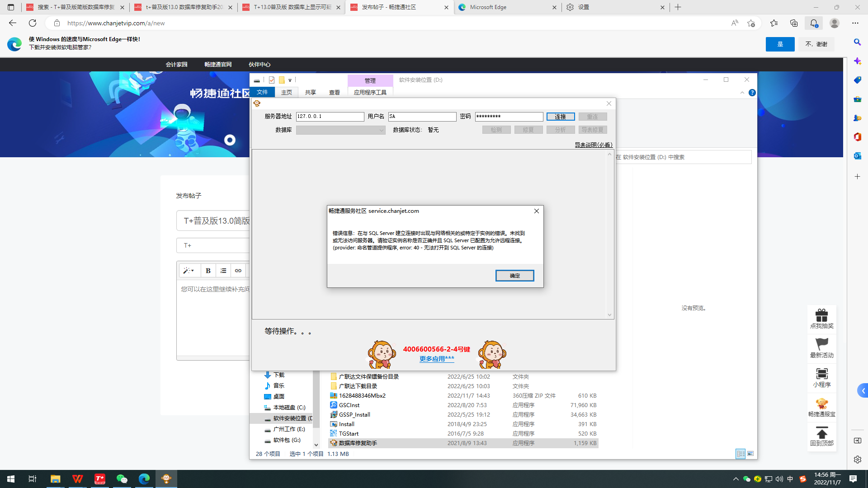Switch Explorer to details view icon
This screenshot has width=868, height=488.
tap(741, 454)
